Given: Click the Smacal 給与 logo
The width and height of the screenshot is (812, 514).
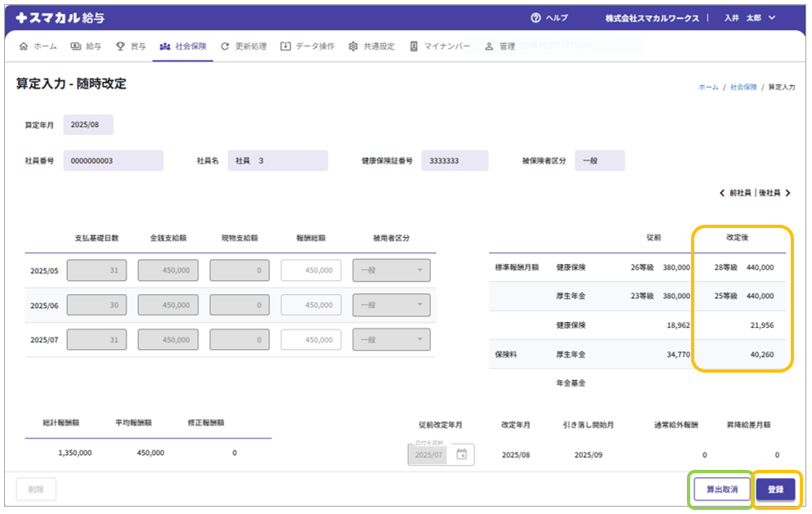Looking at the screenshot, I should coord(61,17).
